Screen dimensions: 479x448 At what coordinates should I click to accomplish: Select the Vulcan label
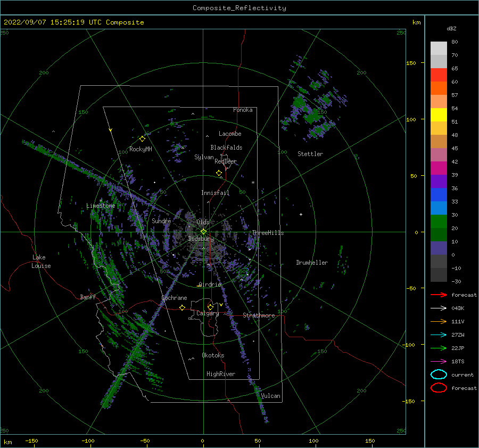270,396
